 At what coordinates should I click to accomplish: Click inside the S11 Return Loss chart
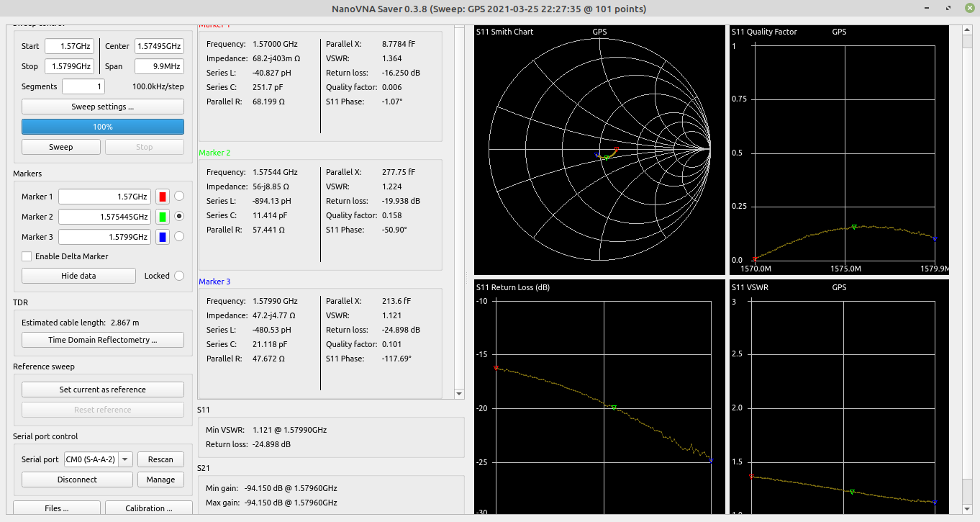pyautogui.click(x=599, y=397)
